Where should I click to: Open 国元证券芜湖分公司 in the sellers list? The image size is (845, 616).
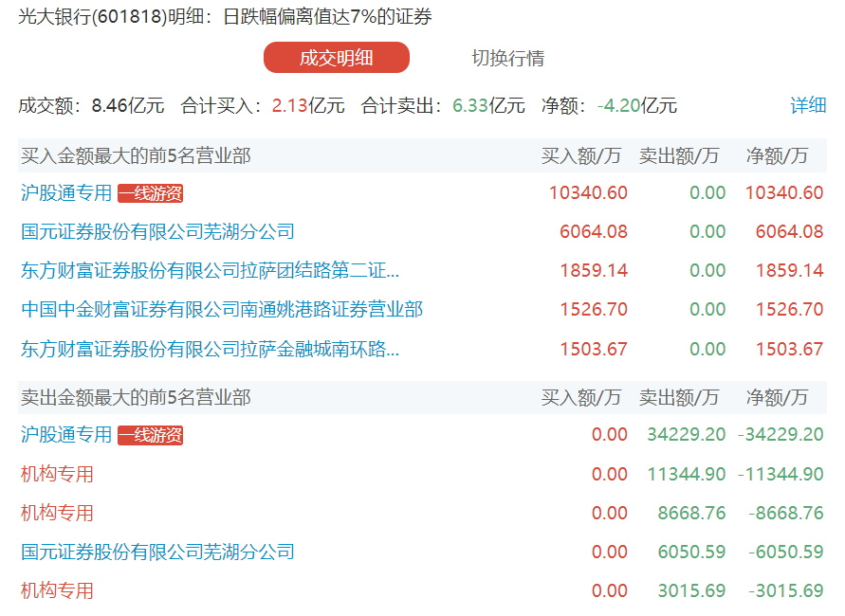coord(157,552)
